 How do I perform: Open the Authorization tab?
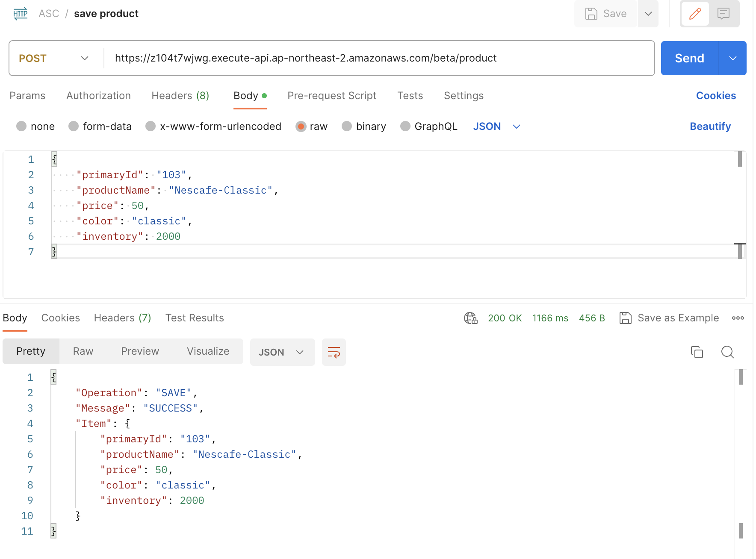98,96
